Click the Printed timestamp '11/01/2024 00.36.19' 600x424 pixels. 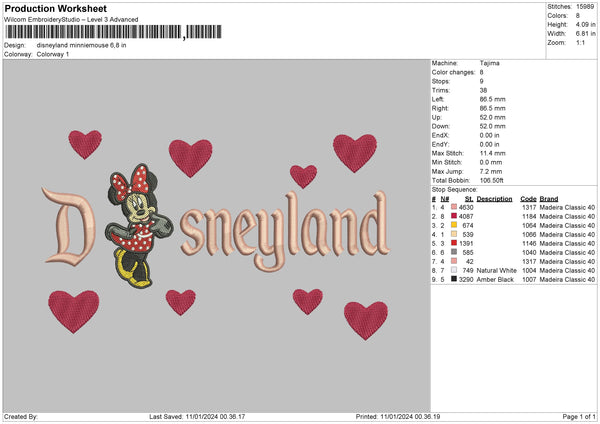click(410, 416)
